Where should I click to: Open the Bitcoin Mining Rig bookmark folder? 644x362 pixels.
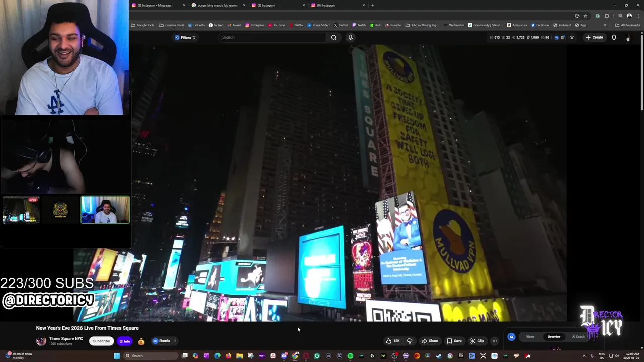coord(422,25)
